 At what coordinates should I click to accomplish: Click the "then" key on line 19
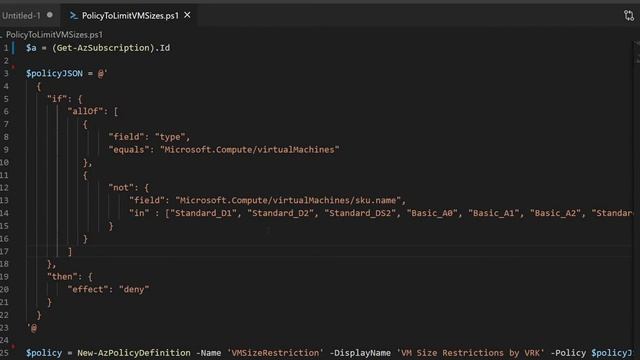pyautogui.click(x=62, y=277)
